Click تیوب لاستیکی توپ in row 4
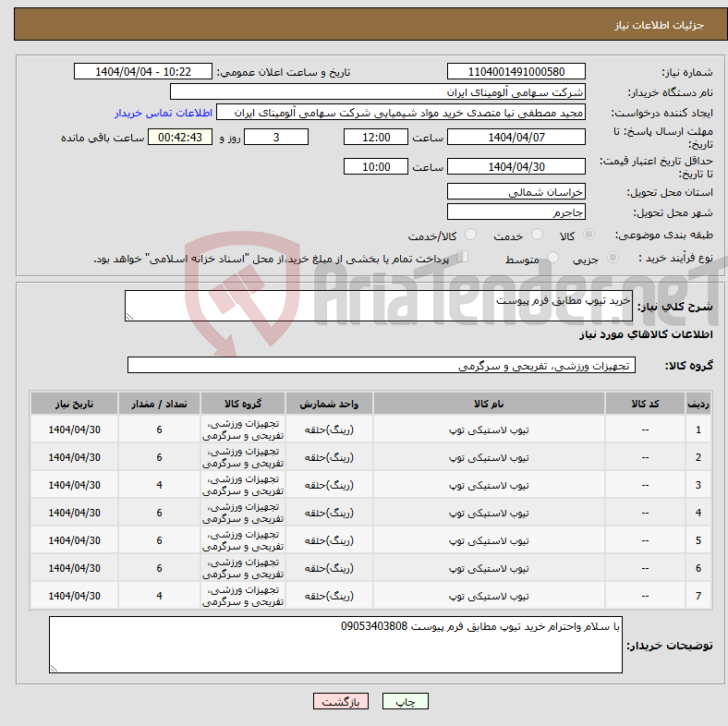This screenshot has width=728, height=726. (x=489, y=514)
